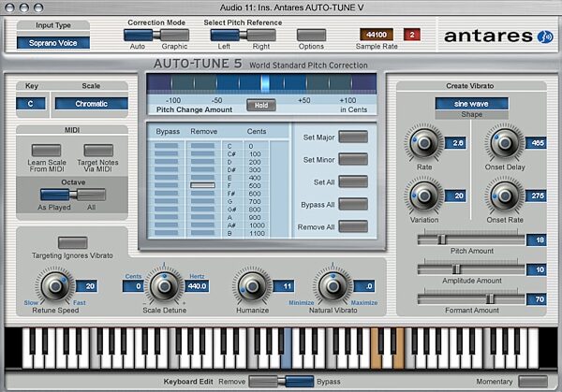The height and width of the screenshot is (392, 562).
Task: Open the Scale dropdown showing Chromatic
Action: pyautogui.click(x=91, y=104)
